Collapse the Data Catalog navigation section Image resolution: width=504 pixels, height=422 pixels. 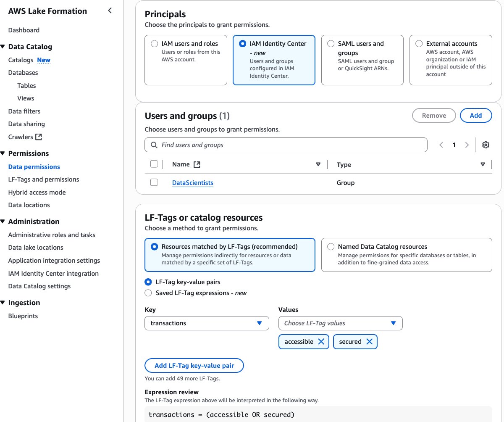[3, 47]
